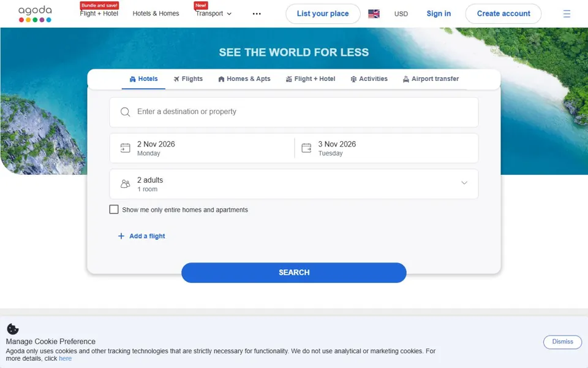588x368 pixels.
Task: Open the cookie details 'here' link
Action: 66,358
